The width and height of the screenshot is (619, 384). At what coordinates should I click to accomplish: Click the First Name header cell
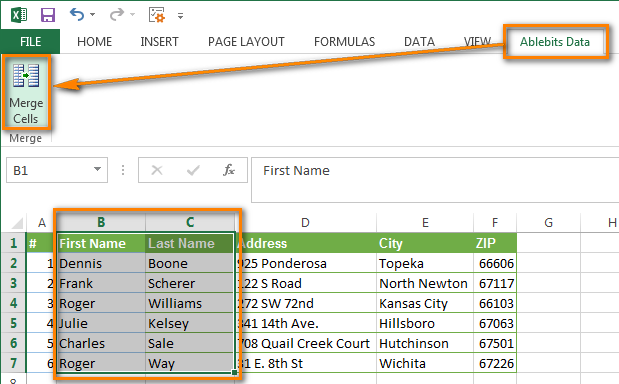click(101, 243)
